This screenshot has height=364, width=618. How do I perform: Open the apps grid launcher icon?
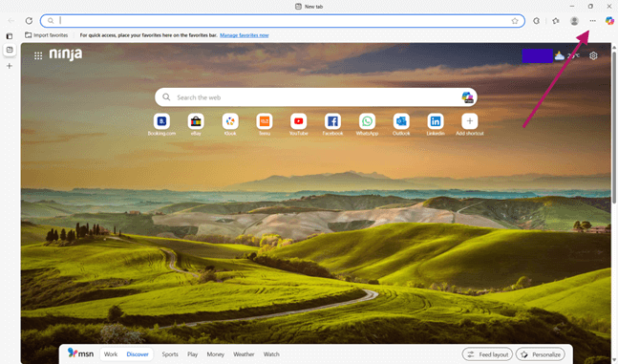click(x=38, y=55)
